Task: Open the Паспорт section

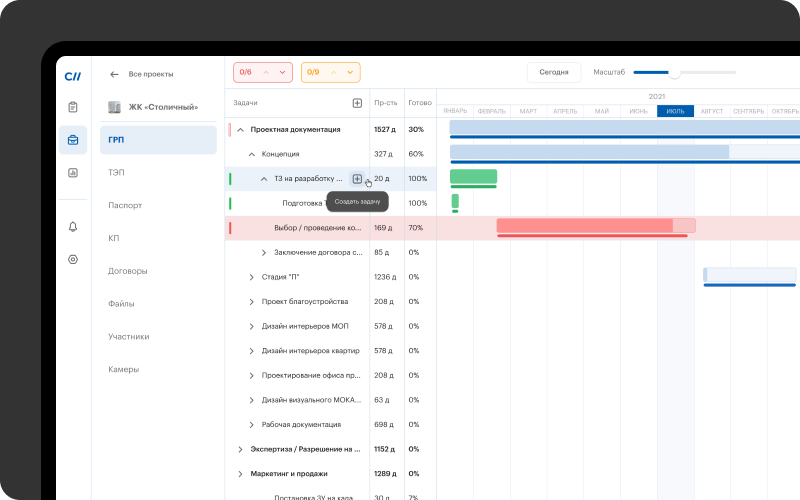Action: click(125, 205)
